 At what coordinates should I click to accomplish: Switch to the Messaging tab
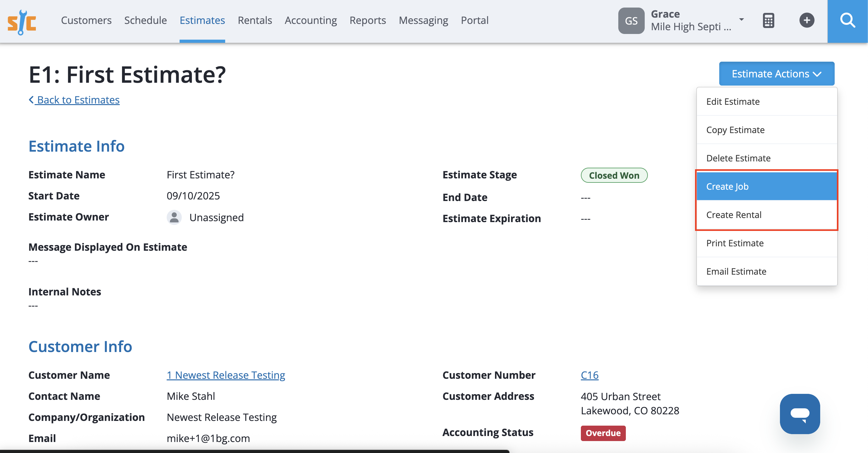(x=423, y=20)
